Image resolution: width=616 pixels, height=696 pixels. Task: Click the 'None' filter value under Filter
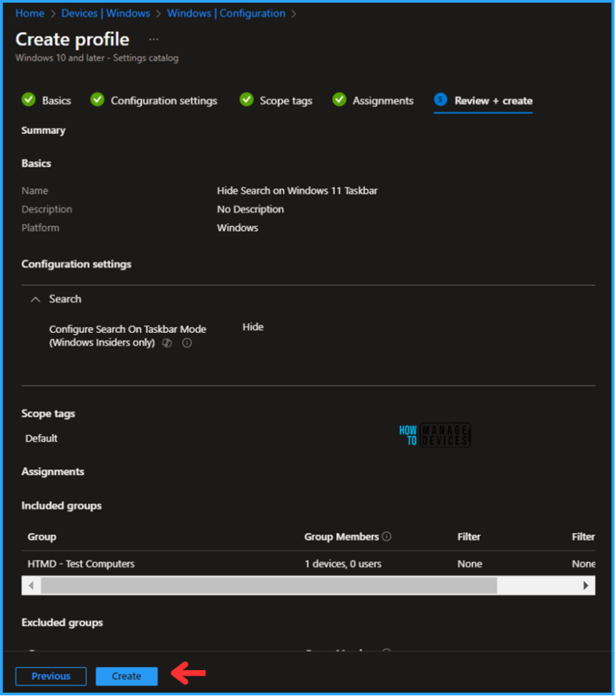pyautogui.click(x=470, y=563)
